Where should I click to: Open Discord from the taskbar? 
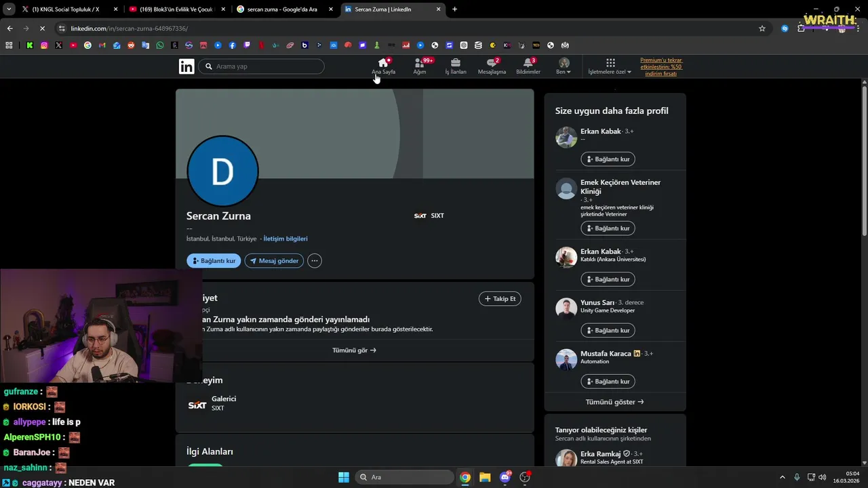point(505,477)
